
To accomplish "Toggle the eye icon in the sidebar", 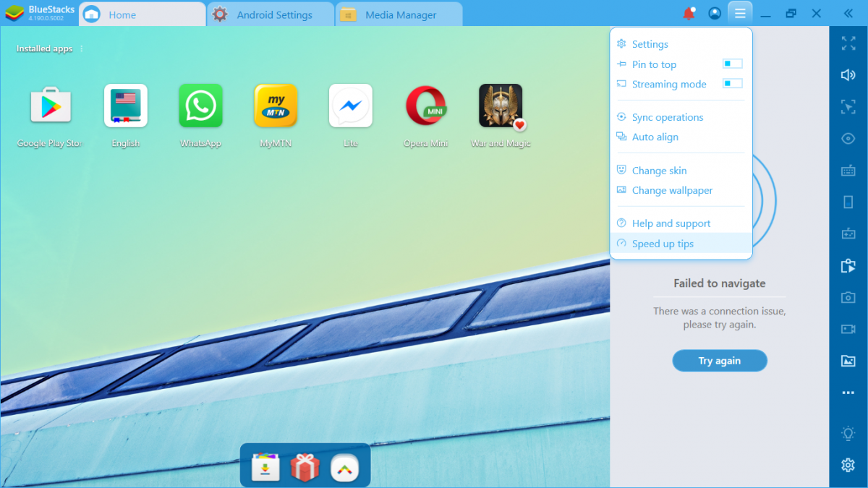I will [x=848, y=139].
